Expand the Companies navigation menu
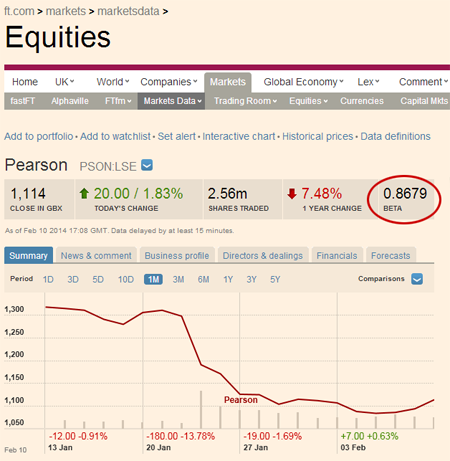 169,82
